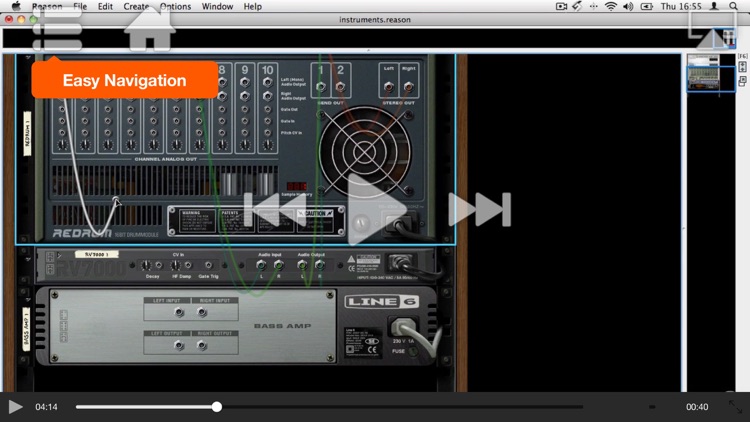Click the RV7000 HF Damp trim knob
The height and width of the screenshot is (422, 750).
point(176,265)
